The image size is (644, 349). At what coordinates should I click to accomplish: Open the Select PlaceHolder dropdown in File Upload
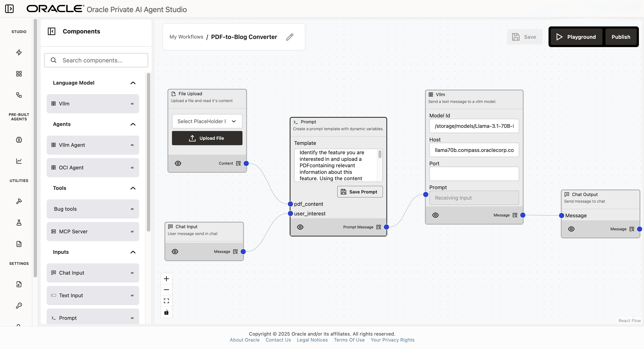click(207, 121)
